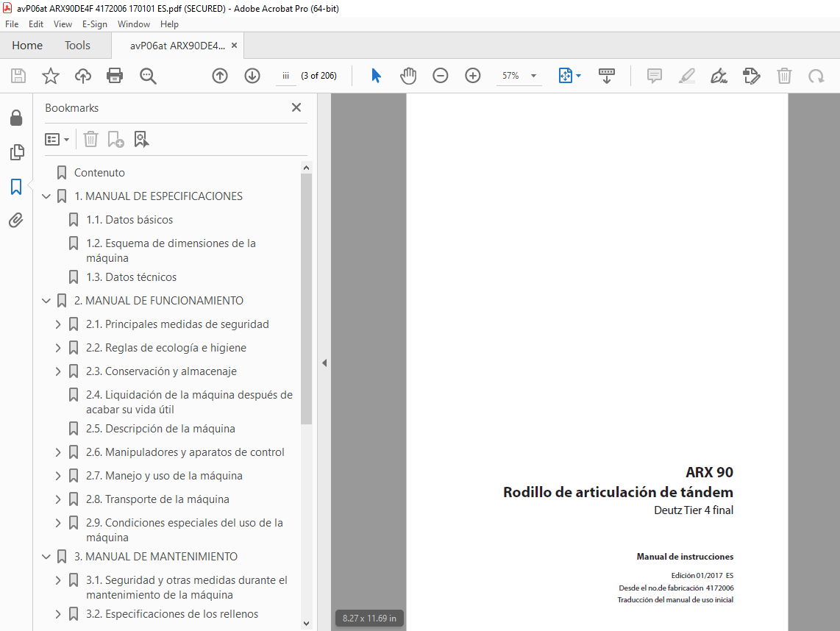Viewport: 840px width, 631px height.
Task: Zoom out with minus button
Action: tap(441, 76)
